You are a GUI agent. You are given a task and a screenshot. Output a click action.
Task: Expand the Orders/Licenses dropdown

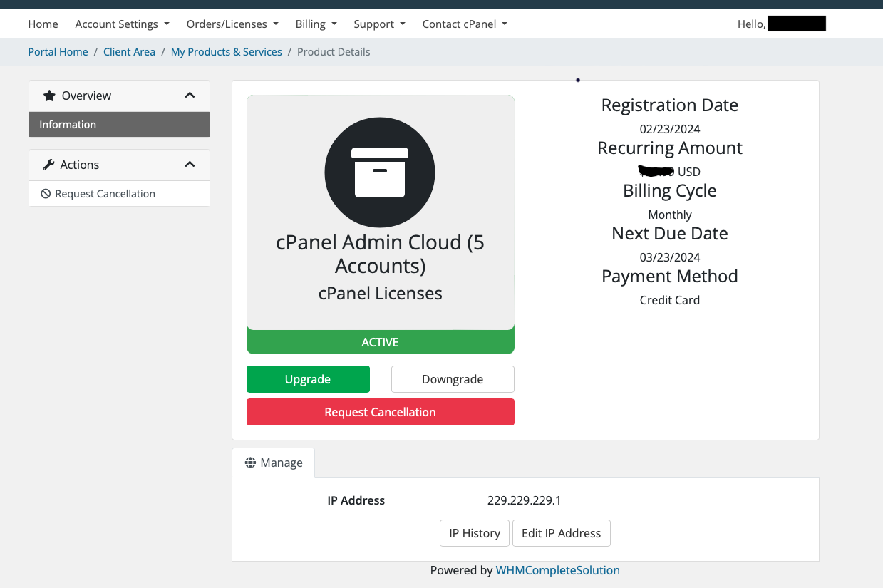coord(232,24)
